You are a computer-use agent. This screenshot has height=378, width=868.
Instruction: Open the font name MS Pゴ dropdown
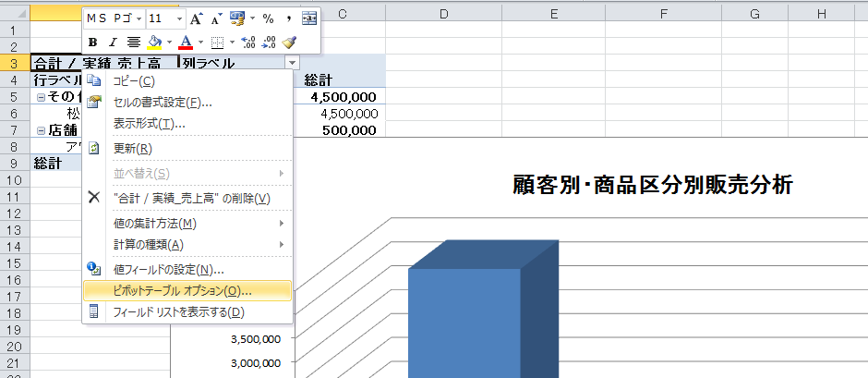coord(139,18)
